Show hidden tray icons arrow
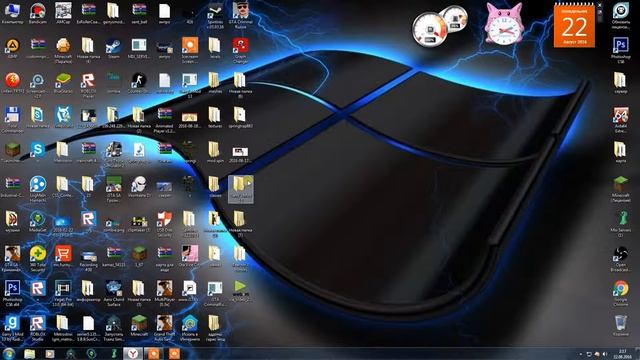Image resolution: width=640 pixels, height=360 pixels. [x=580, y=354]
